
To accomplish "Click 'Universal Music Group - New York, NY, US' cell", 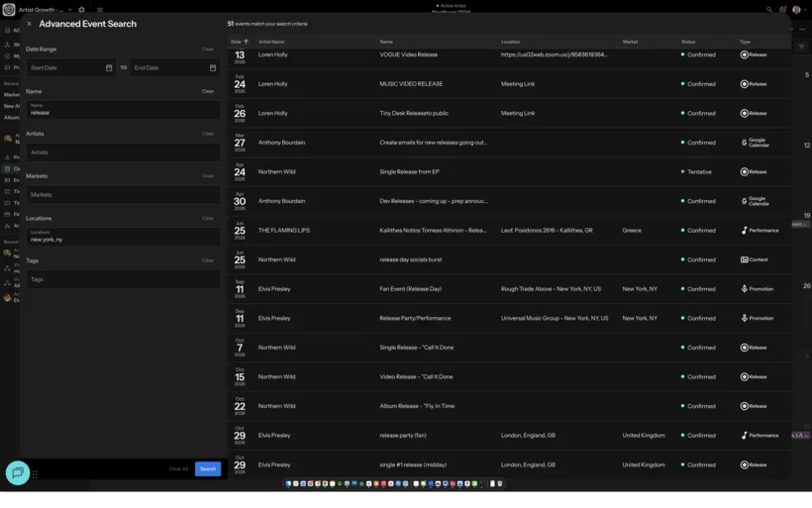I will coord(555,318).
